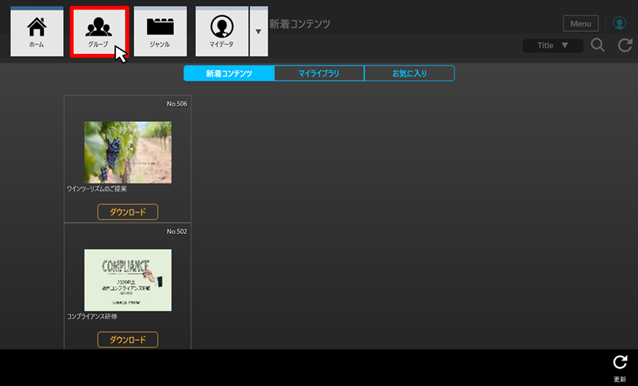Image resolution: width=638 pixels, height=386 pixels.
Task: Open the Title sort dropdown
Action: click(x=553, y=46)
